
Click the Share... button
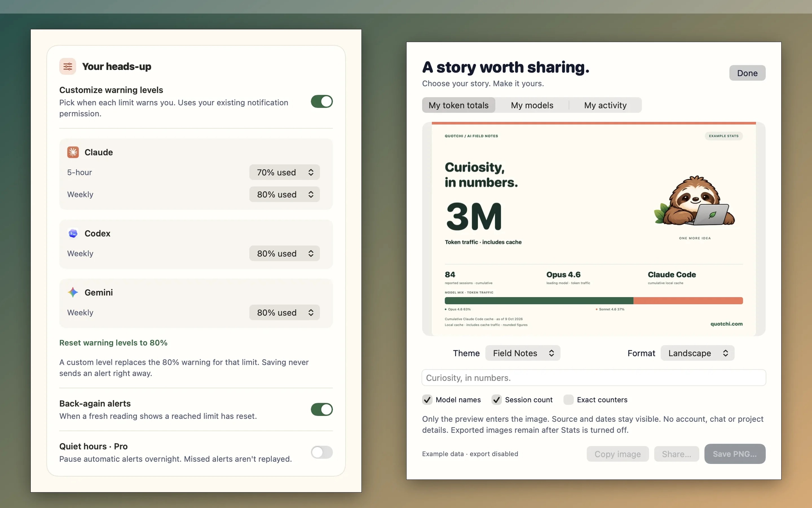[676, 454]
